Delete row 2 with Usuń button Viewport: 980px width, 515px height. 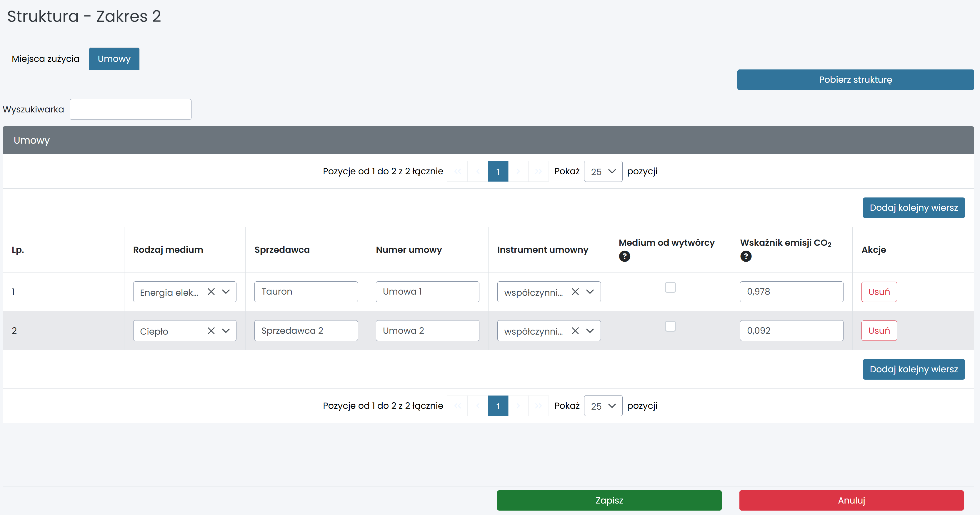pyautogui.click(x=879, y=331)
